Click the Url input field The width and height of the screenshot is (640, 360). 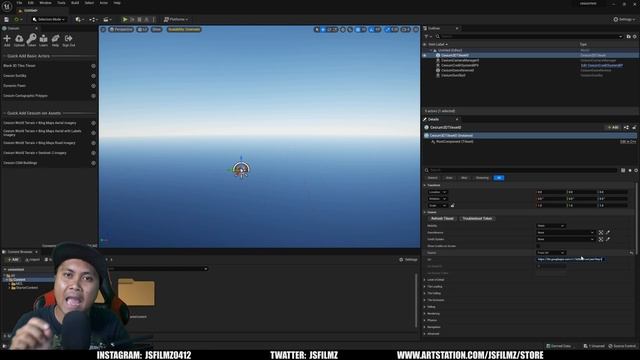(571, 259)
